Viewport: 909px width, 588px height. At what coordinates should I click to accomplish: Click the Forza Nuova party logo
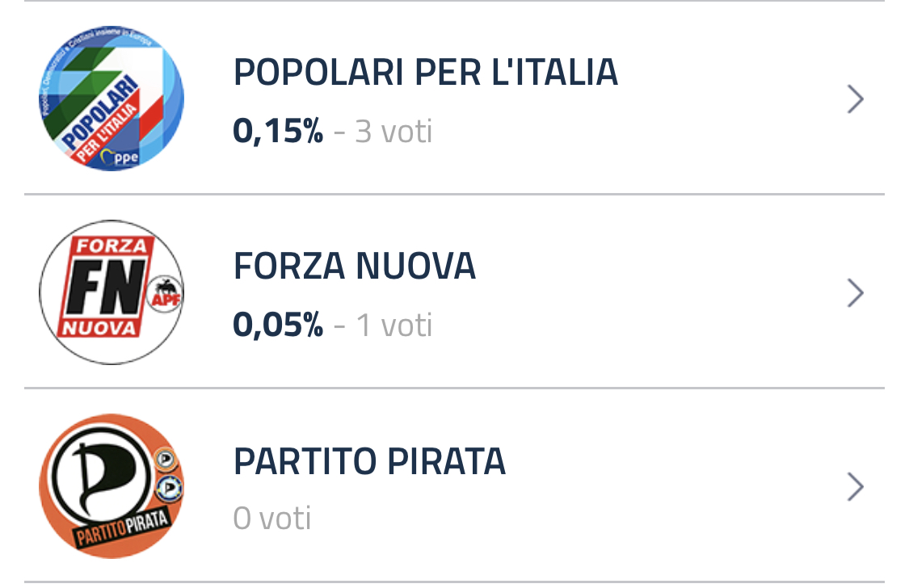tap(112, 292)
